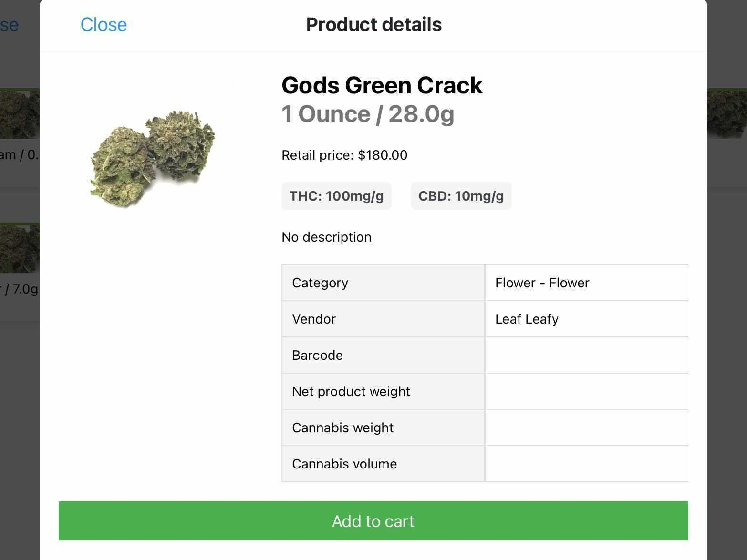
Task: Click the Flower - Flower category value
Action: pos(542,283)
